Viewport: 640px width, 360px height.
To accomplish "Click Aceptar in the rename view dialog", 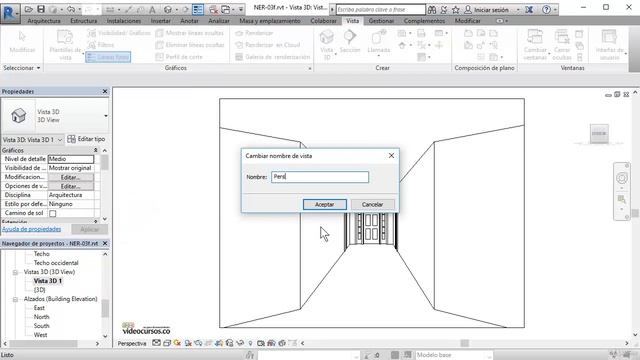I will (x=325, y=204).
